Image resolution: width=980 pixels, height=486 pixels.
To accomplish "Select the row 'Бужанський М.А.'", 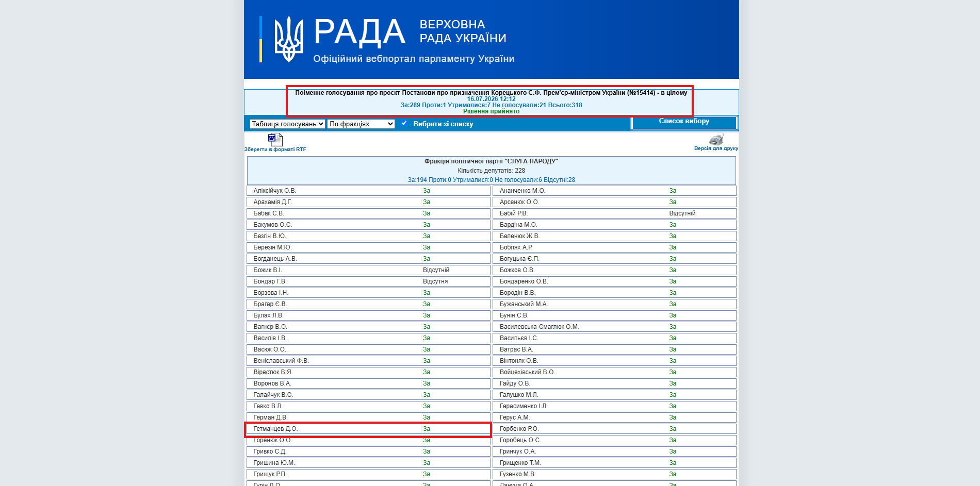I will (x=614, y=304).
